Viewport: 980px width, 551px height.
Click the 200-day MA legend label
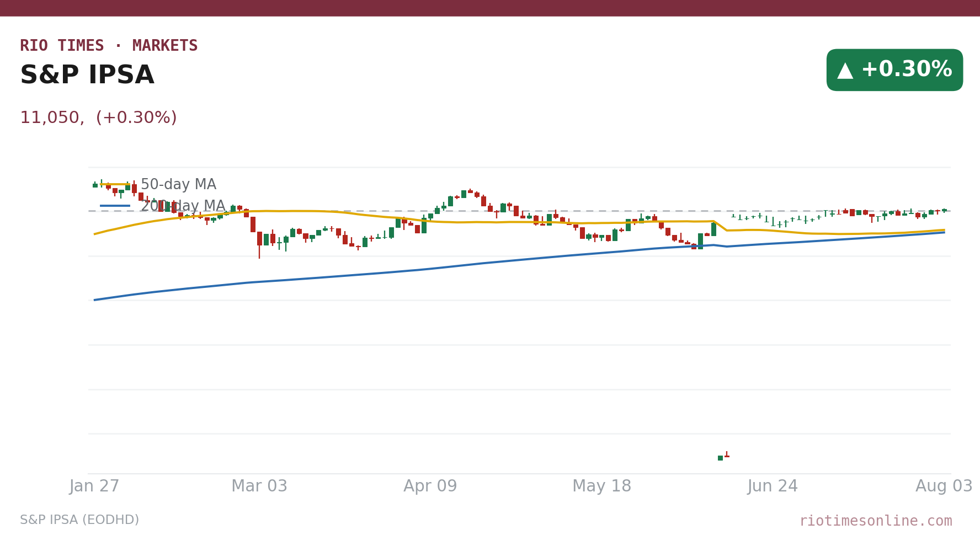tap(183, 206)
